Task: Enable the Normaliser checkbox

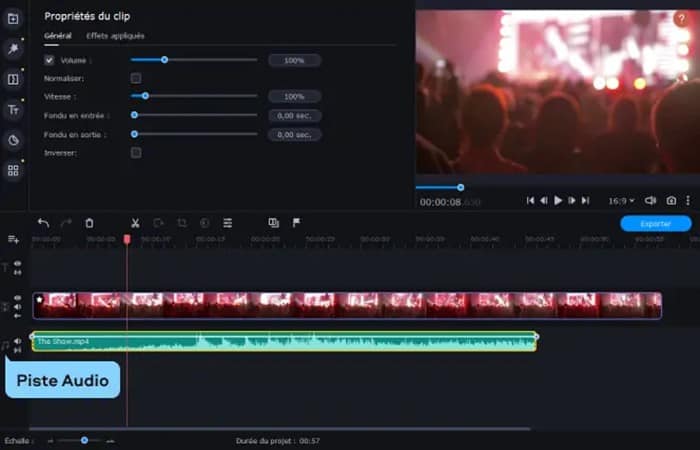Action: [136, 78]
